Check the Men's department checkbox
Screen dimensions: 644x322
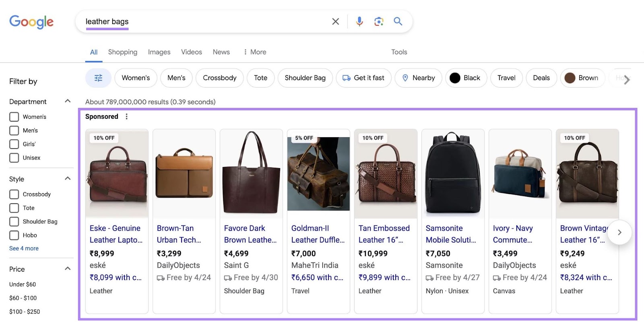(14, 130)
